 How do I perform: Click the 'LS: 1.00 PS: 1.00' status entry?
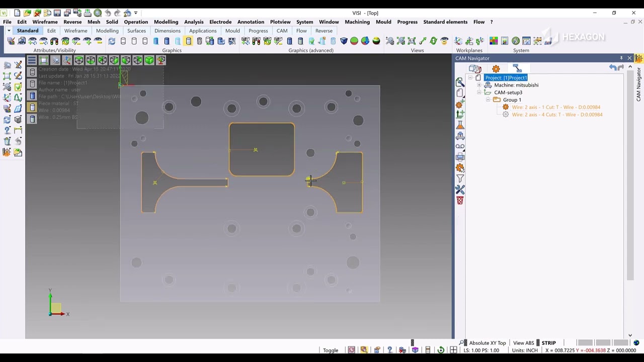pos(481,350)
